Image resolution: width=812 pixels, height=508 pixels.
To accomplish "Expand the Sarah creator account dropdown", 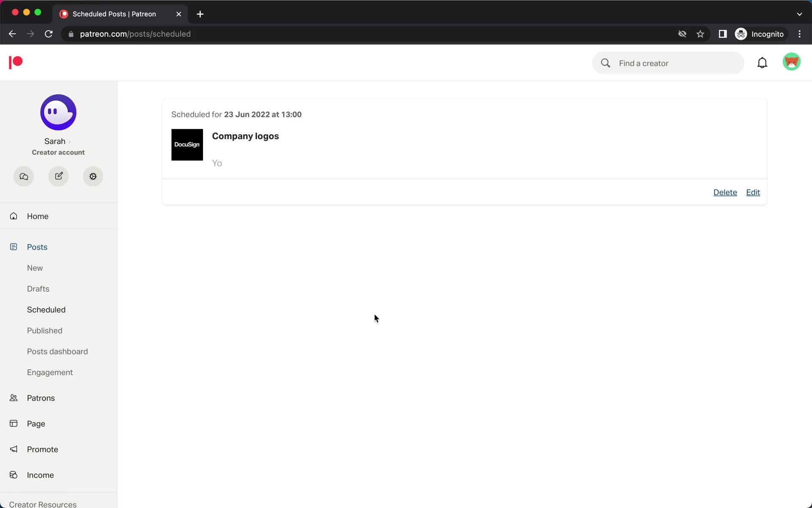I will (x=58, y=141).
